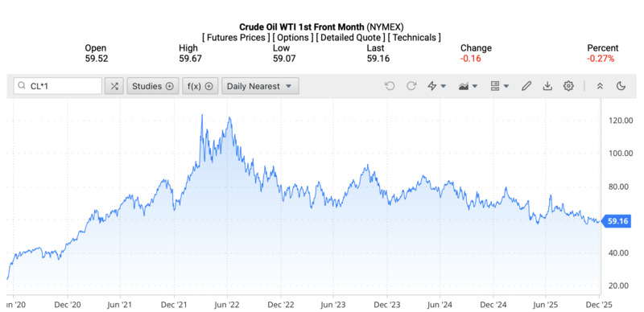
Task: Toggle dark mode moon icon
Action: (x=621, y=86)
